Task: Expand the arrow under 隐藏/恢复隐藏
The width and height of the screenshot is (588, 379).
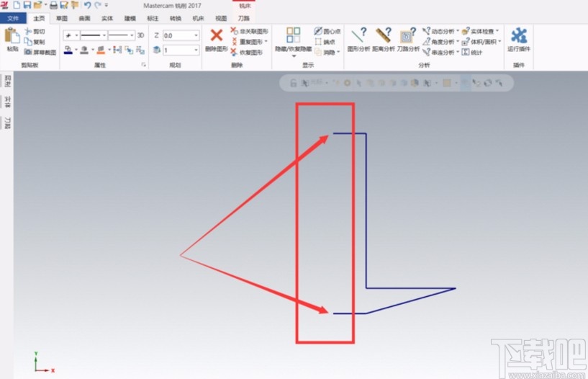Action: coord(294,56)
